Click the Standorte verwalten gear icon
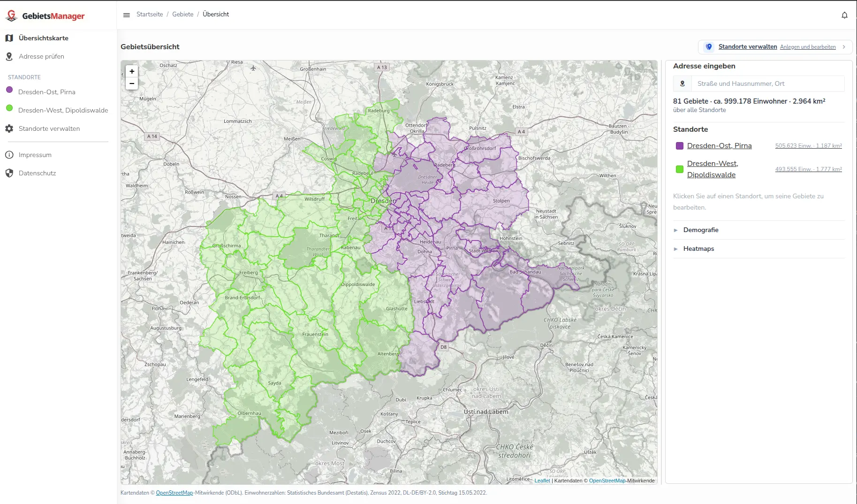Image resolution: width=857 pixels, height=504 pixels. [9, 128]
